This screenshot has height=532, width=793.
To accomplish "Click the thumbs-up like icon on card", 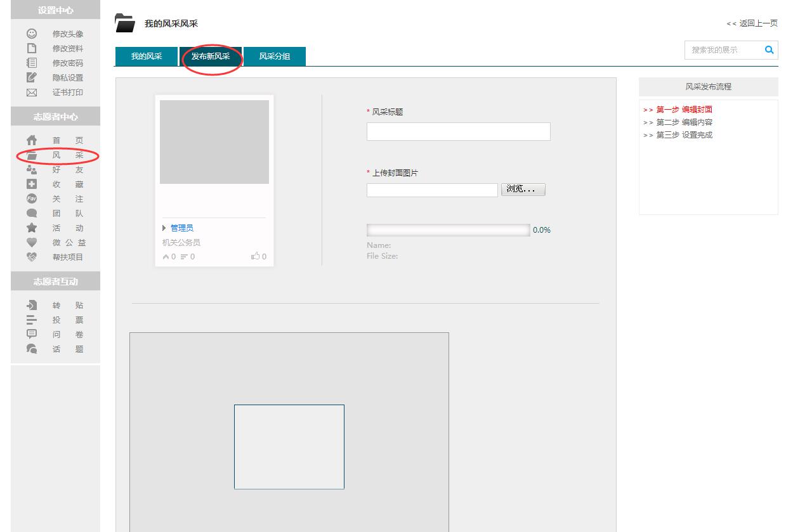I will (x=255, y=257).
